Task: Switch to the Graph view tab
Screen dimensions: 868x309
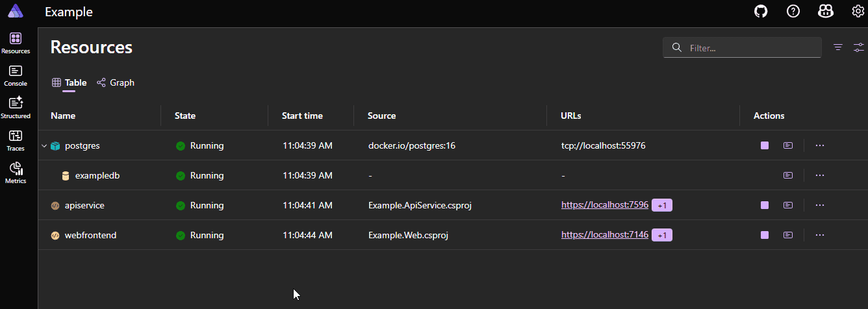Action: [x=116, y=83]
